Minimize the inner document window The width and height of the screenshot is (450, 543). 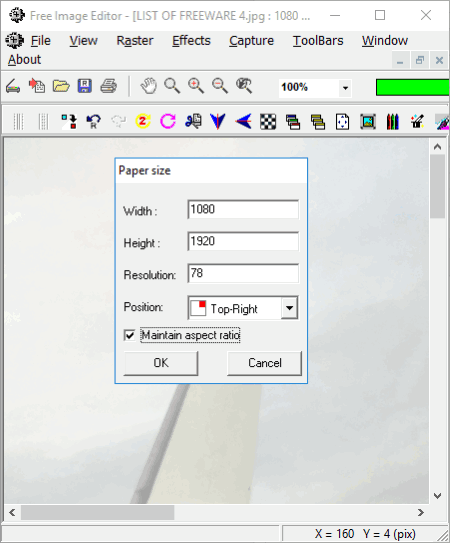tap(400, 60)
